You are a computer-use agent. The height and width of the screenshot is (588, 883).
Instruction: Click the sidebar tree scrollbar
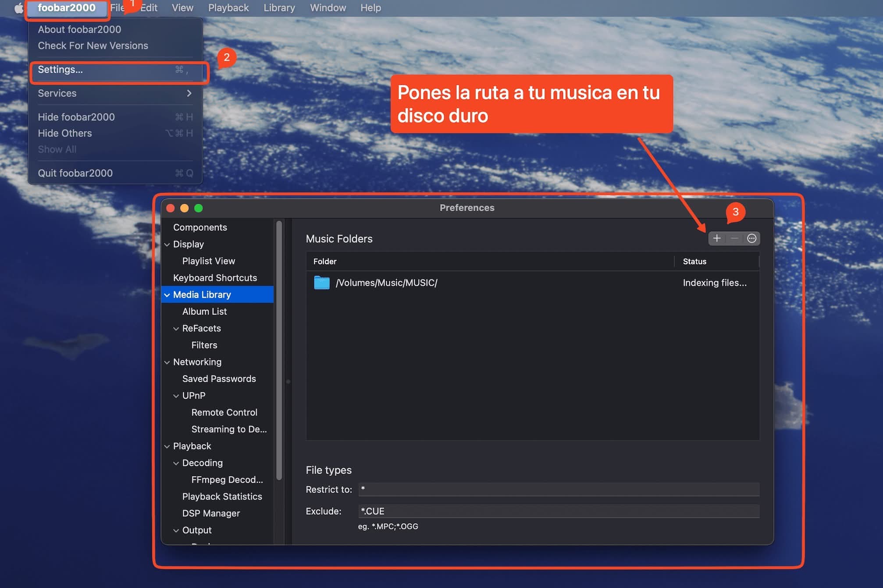pyautogui.click(x=279, y=351)
